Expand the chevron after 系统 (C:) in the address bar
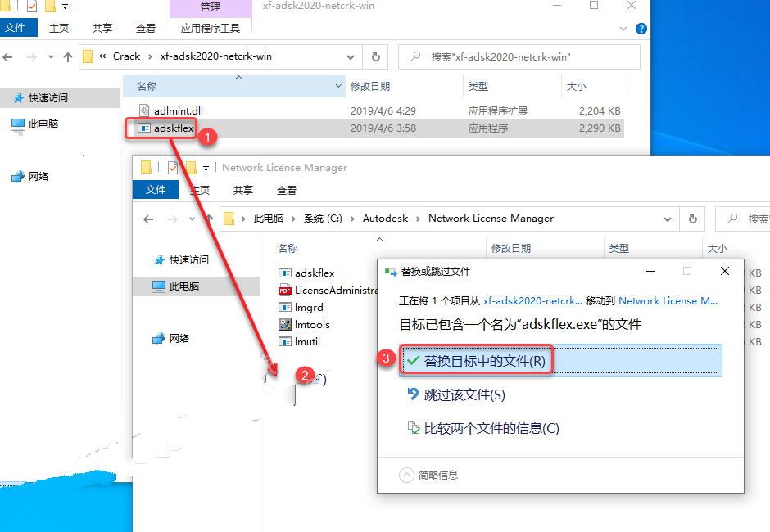Viewport: 770px width, 532px height. tap(352, 219)
